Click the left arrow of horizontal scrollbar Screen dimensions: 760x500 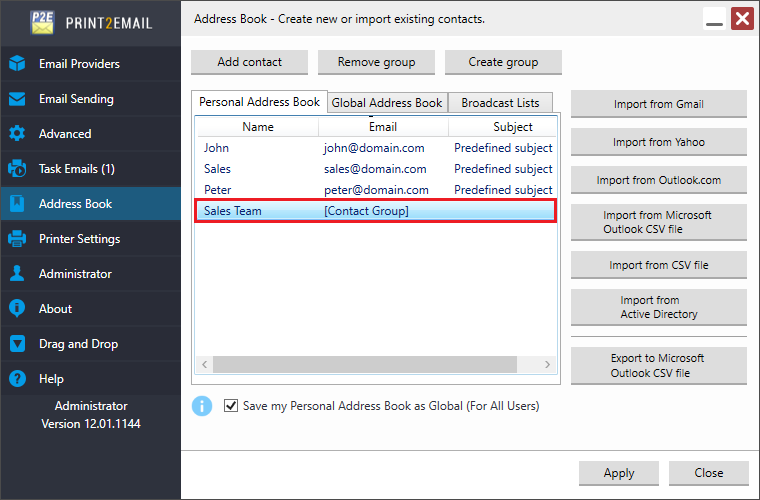[x=205, y=364]
